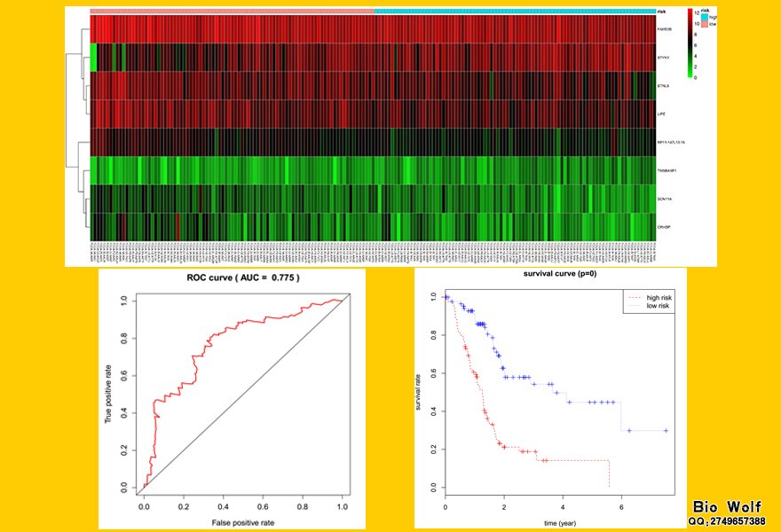The height and width of the screenshot is (532, 781).
Task: Click the 'survival rate' axis label
Action: click(418, 392)
